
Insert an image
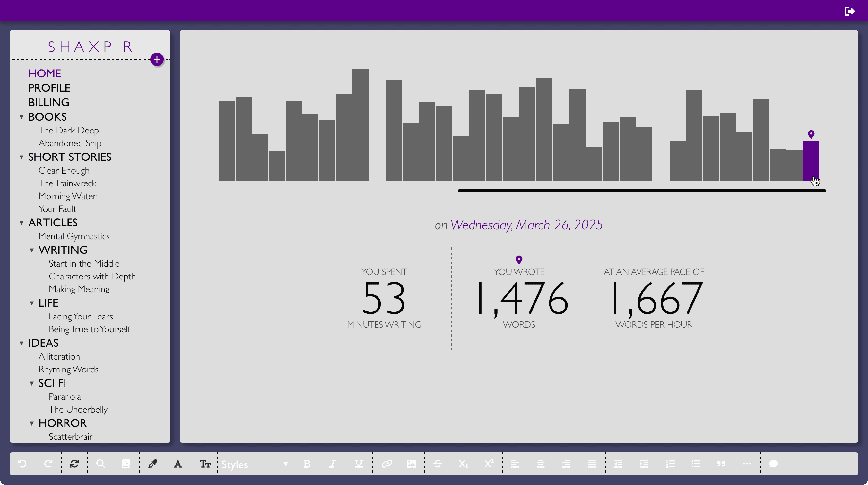[411, 464]
